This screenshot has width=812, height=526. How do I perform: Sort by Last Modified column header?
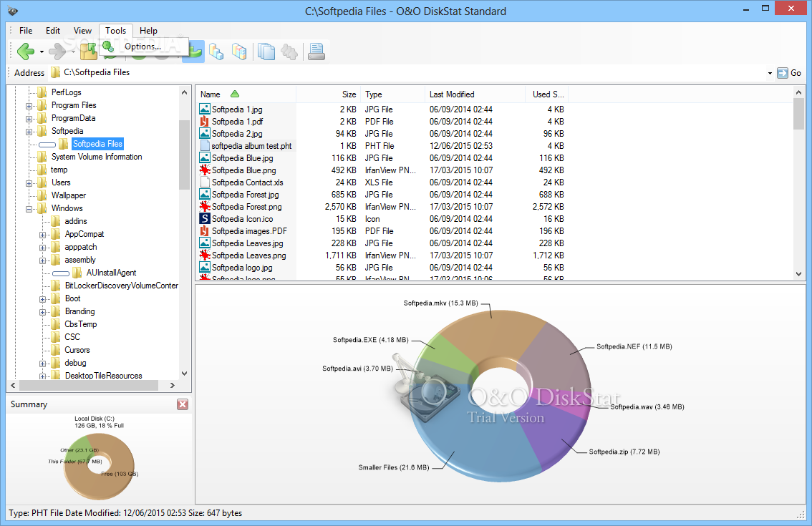tap(475, 94)
